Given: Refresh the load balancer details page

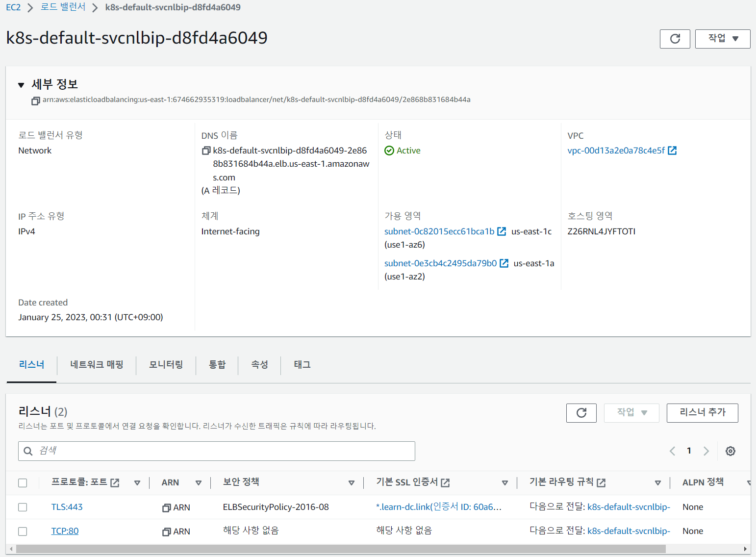Looking at the screenshot, I should coord(675,39).
